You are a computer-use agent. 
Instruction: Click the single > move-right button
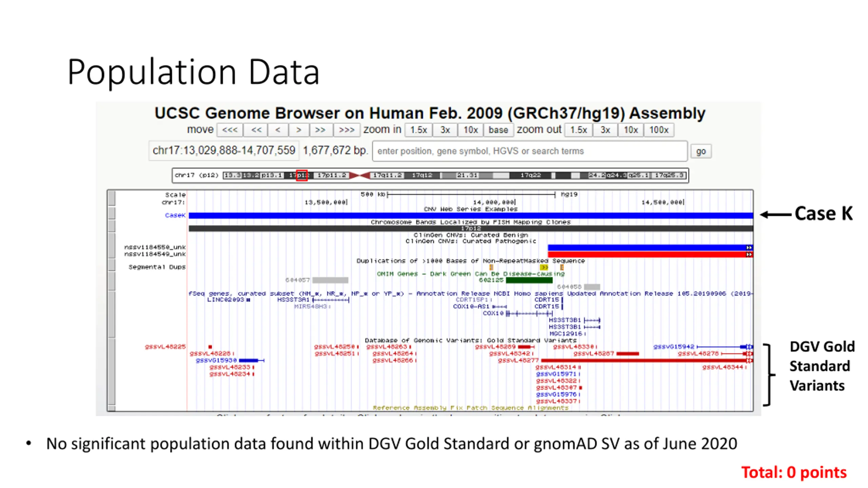click(299, 130)
